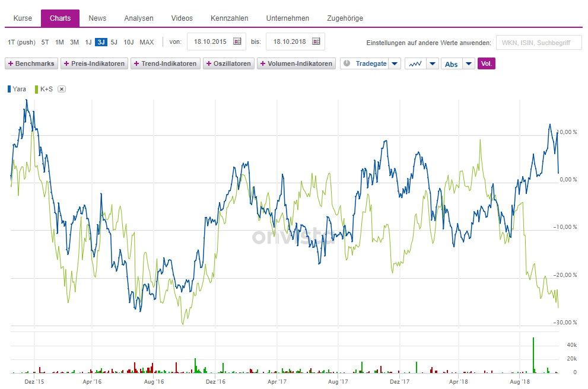Click the Yara legend label
588x389 pixels.
click(x=19, y=89)
